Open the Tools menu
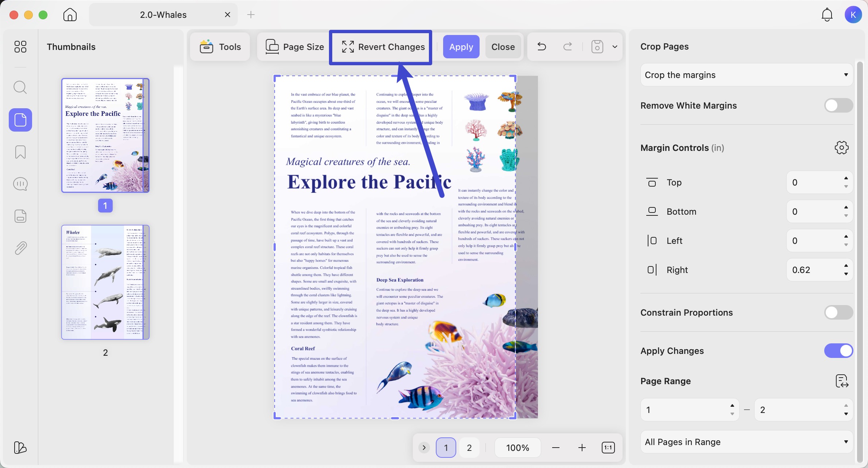868x468 pixels. pos(220,47)
